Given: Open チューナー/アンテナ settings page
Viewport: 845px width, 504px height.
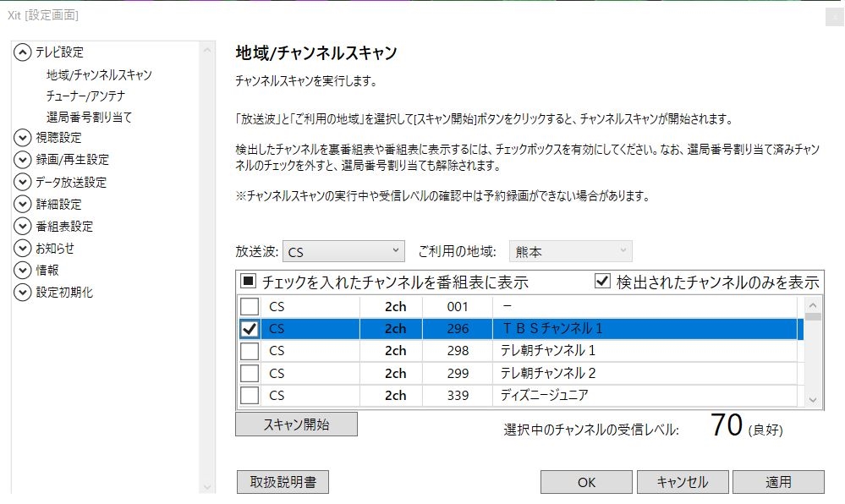Looking at the screenshot, I should [85, 96].
